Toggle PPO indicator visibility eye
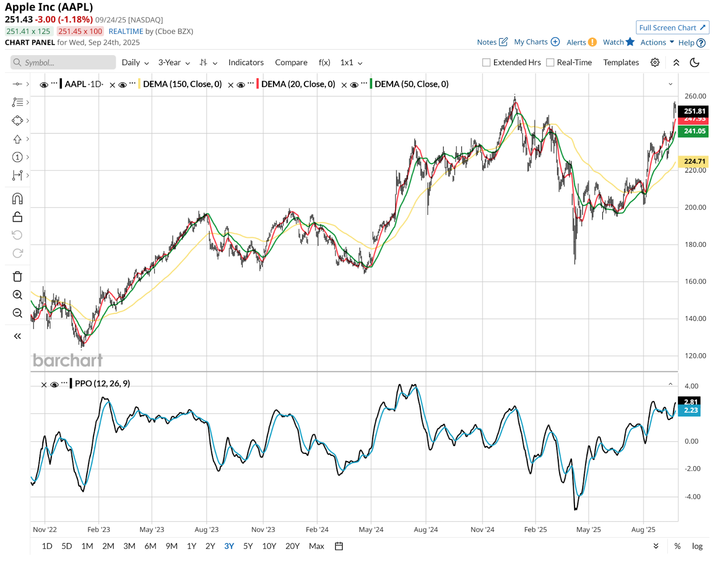728x565 pixels. [x=54, y=384]
